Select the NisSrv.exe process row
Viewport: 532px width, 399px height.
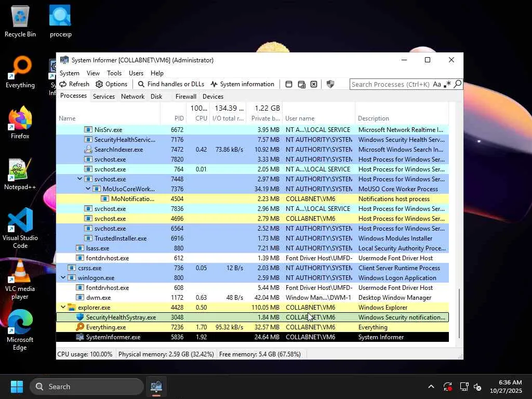click(x=252, y=129)
